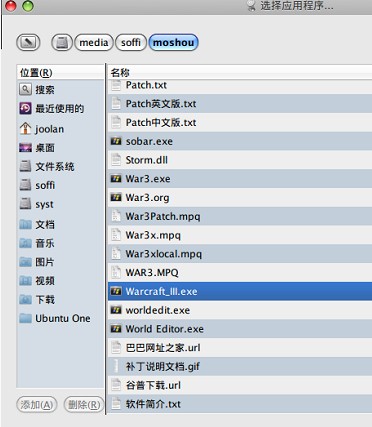Select 补丁说明文档.gif file
The width and height of the screenshot is (372, 427).
pos(240,366)
